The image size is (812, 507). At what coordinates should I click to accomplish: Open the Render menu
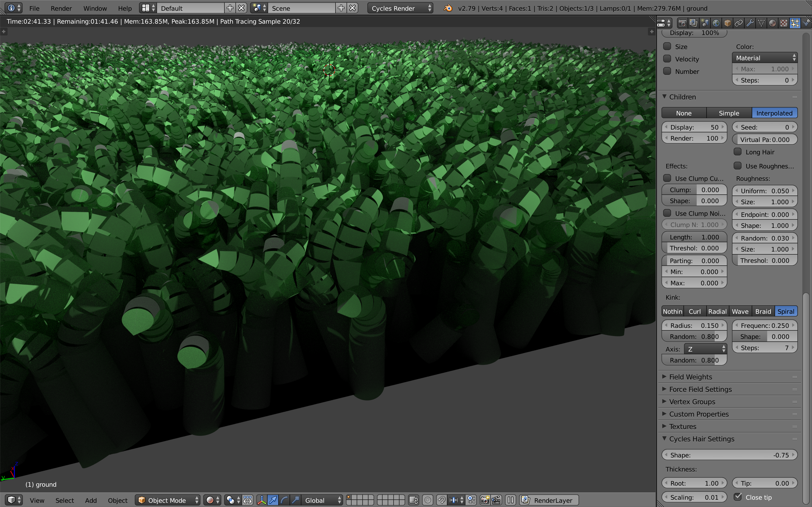click(x=61, y=8)
